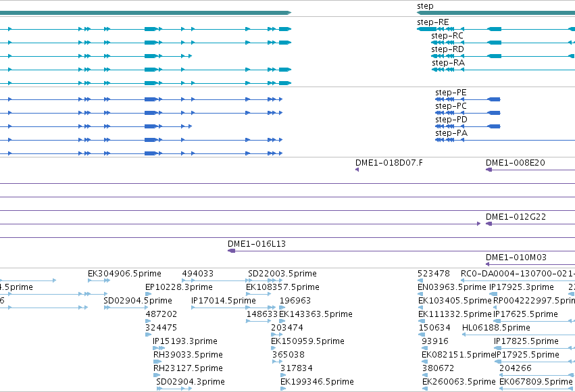575x392 pixels.
Task: Click the step gene bar
Action: pos(496,13)
